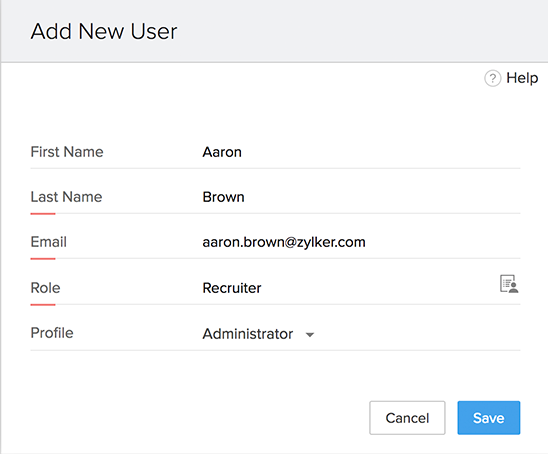Image resolution: width=548 pixels, height=454 pixels.
Task: Save the new user
Action: pos(489,418)
